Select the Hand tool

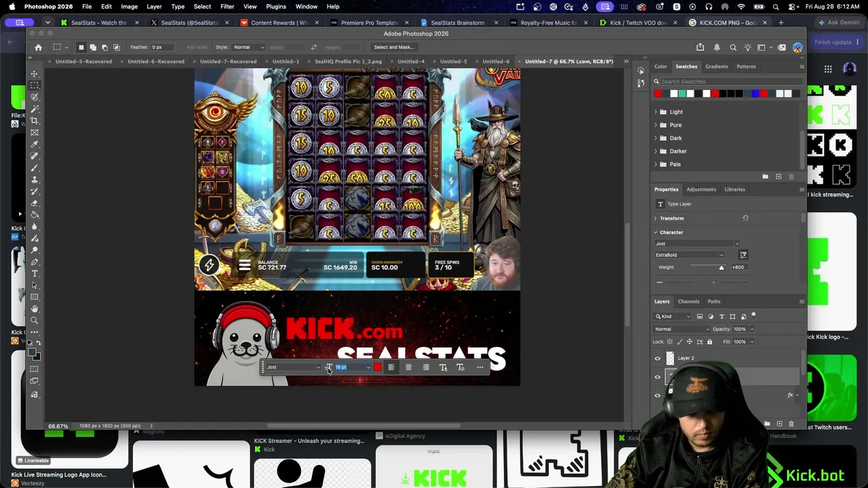coord(35,309)
